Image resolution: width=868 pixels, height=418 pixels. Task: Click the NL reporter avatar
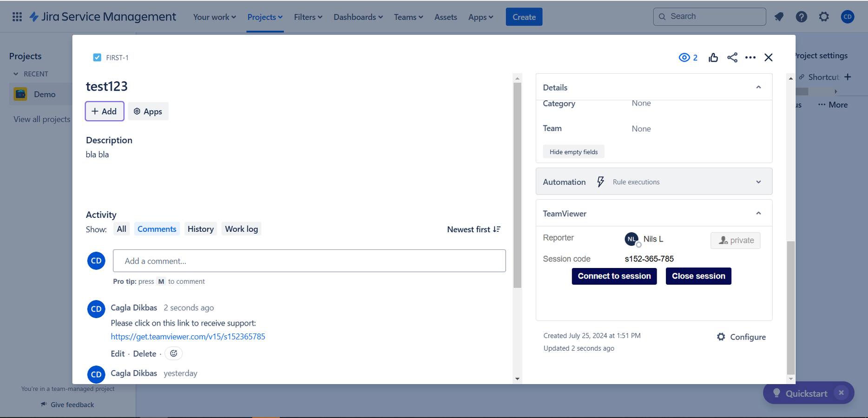(x=631, y=239)
